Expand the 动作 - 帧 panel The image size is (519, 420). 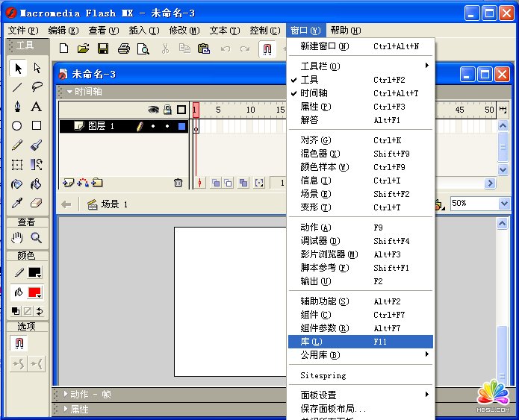(65, 395)
